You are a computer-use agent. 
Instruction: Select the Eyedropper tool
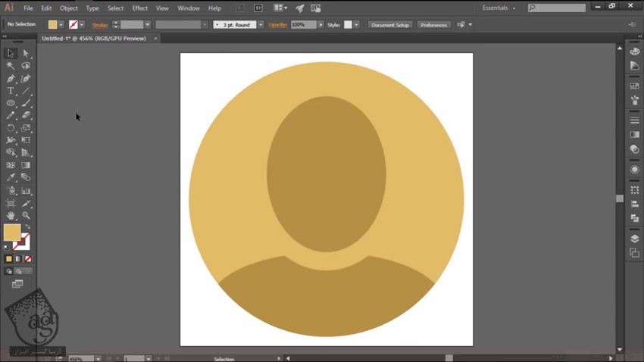pyautogui.click(x=11, y=177)
